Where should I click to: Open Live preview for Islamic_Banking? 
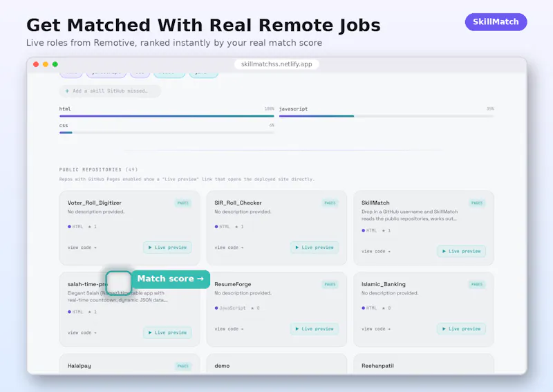tap(461, 328)
